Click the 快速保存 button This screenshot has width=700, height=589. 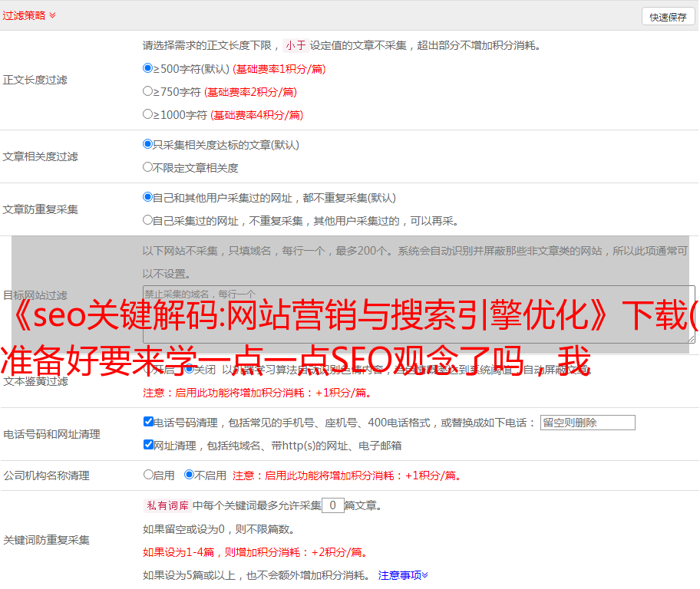[667, 17]
